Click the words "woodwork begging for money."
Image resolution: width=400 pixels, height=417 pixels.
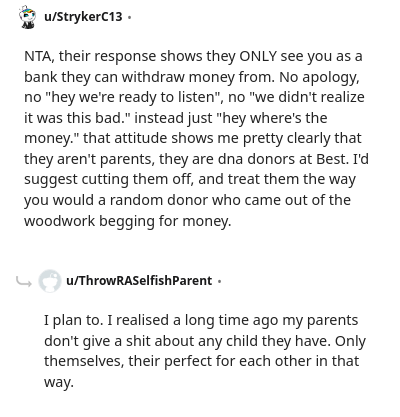point(127,221)
